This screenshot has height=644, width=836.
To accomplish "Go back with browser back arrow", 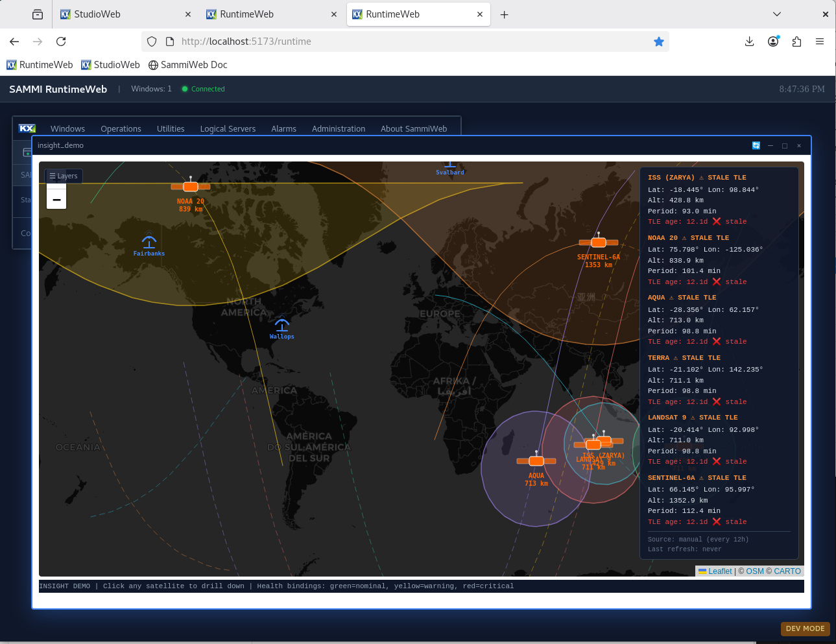I will pos(14,42).
